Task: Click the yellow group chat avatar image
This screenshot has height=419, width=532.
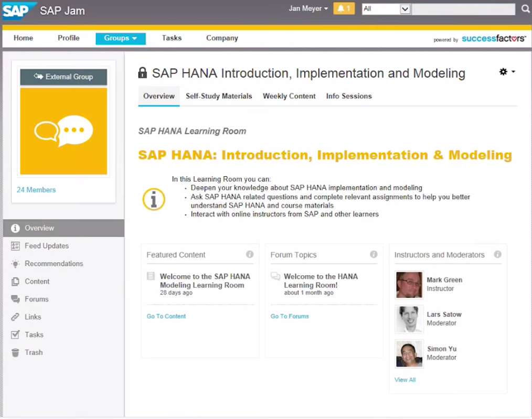Action: coord(63,131)
